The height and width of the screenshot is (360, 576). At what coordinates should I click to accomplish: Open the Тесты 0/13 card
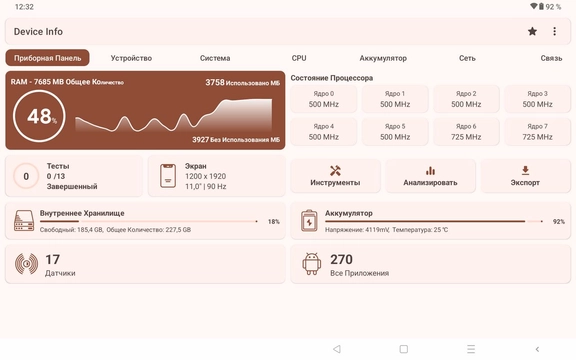[x=74, y=176]
